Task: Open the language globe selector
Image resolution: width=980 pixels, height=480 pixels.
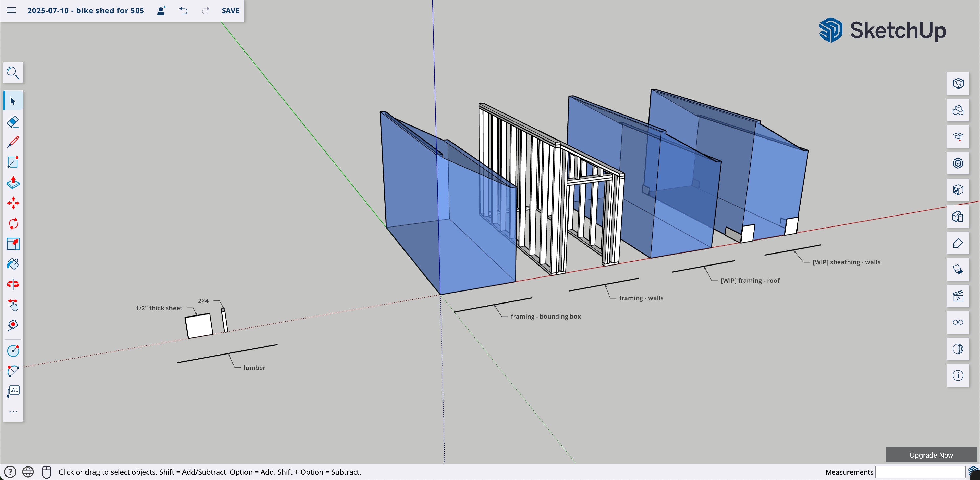Action: point(28,472)
